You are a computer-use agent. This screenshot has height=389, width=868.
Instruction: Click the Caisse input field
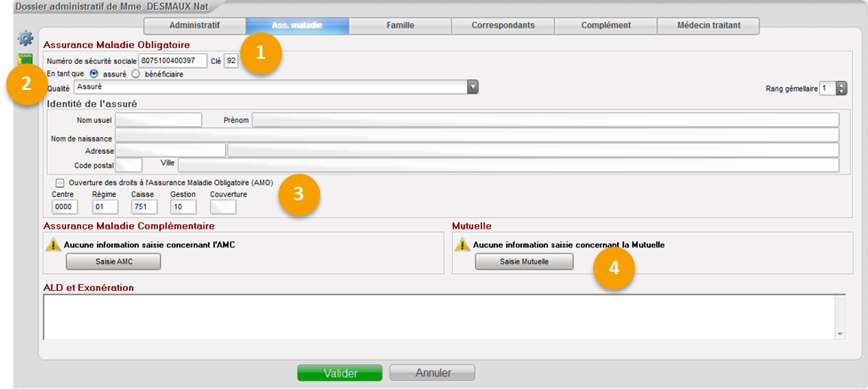click(x=144, y=207)
